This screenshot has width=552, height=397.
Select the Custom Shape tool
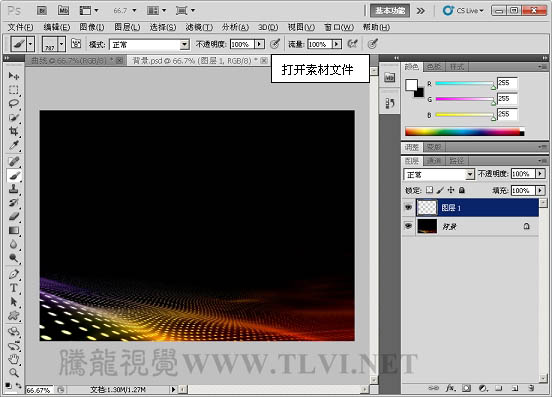click(14, 316)
